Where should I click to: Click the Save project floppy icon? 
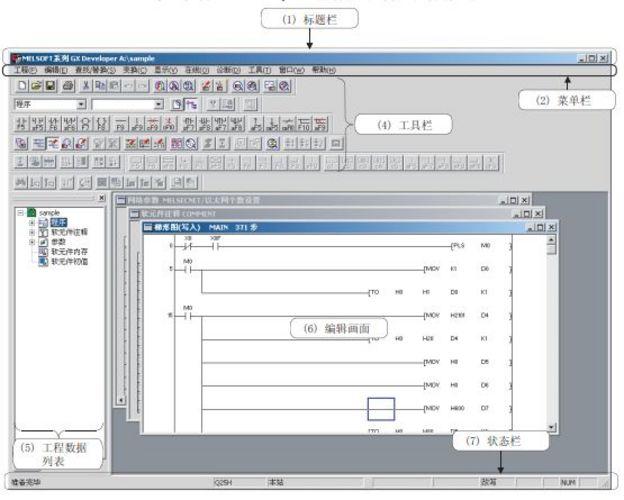(51, 86)
